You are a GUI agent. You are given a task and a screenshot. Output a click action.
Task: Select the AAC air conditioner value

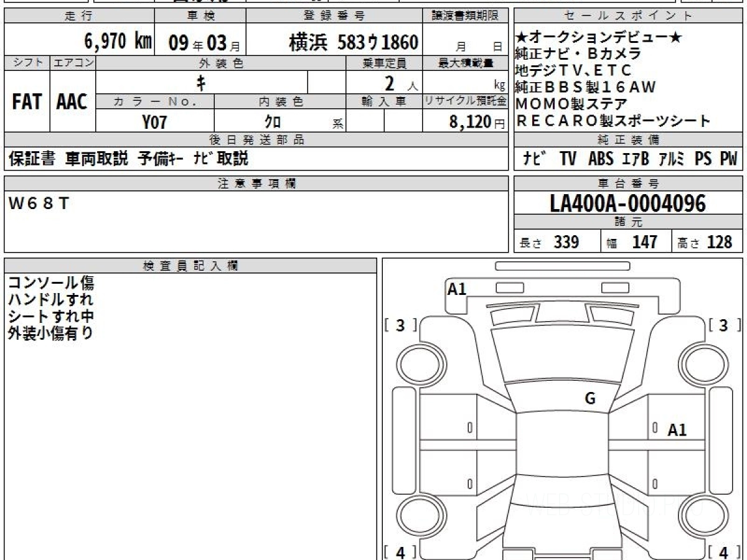[x=72, y=103]
